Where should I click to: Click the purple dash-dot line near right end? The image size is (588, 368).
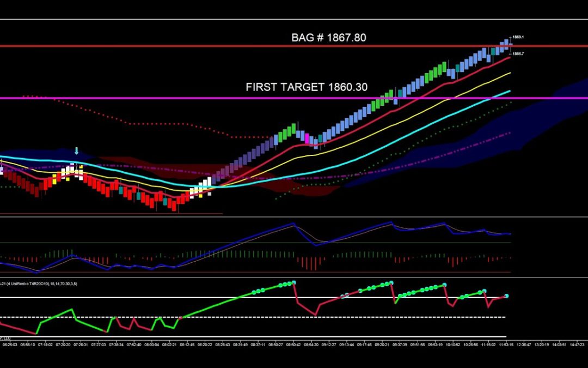[490, 138]
